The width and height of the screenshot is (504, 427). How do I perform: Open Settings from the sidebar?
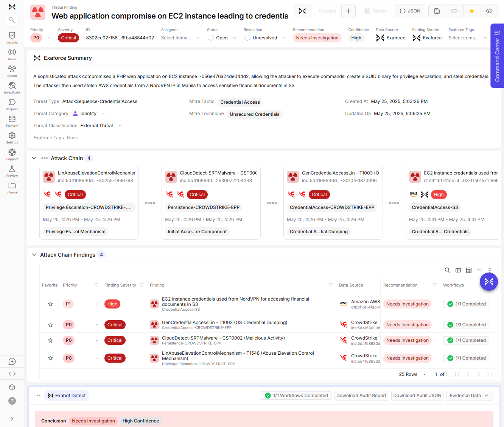tap(12, 137)
